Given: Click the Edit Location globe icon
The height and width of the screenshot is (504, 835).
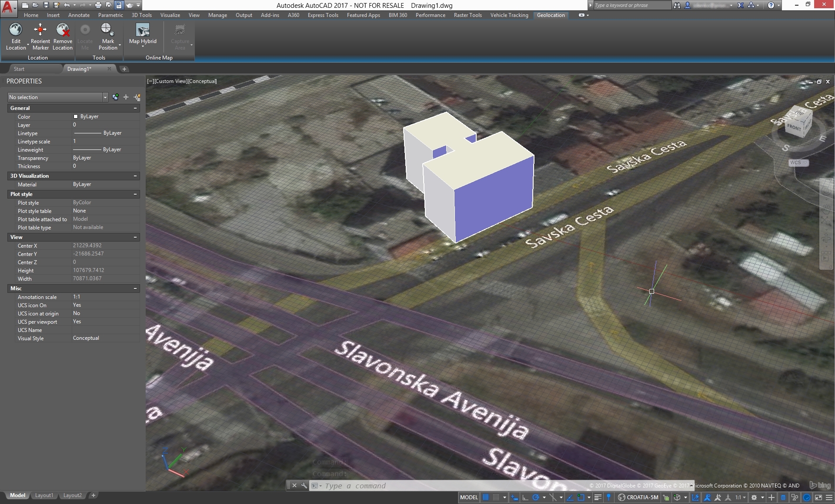Looking at the screenshot, I should tap(16, 30).
